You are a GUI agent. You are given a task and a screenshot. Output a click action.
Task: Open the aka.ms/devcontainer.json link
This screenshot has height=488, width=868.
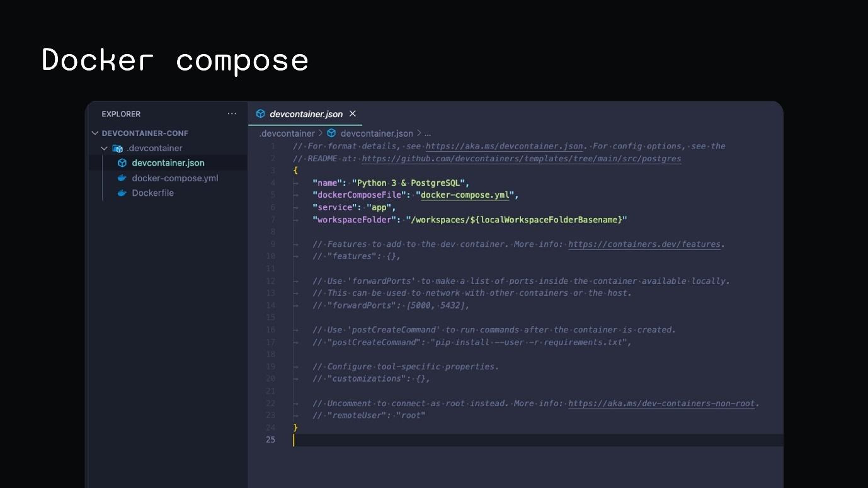click(503, 146)
